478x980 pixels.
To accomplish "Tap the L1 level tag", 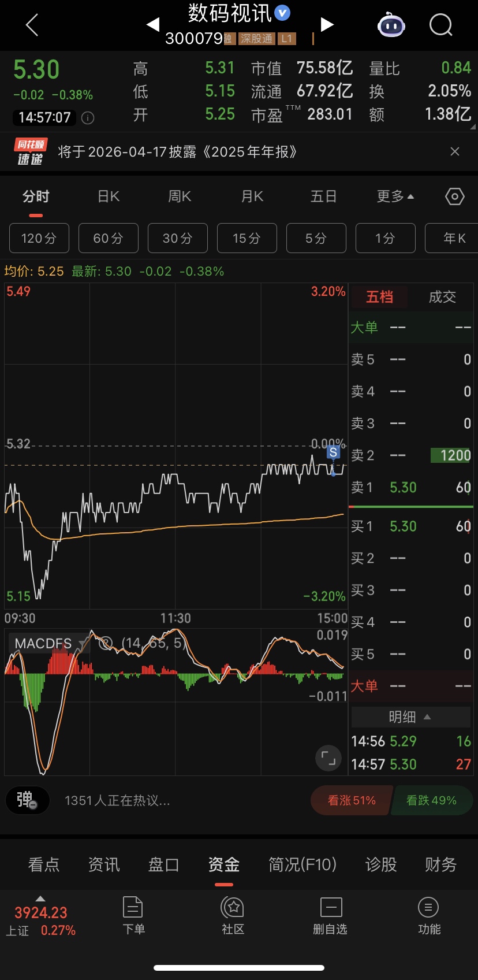I will (x=286, y=39).
